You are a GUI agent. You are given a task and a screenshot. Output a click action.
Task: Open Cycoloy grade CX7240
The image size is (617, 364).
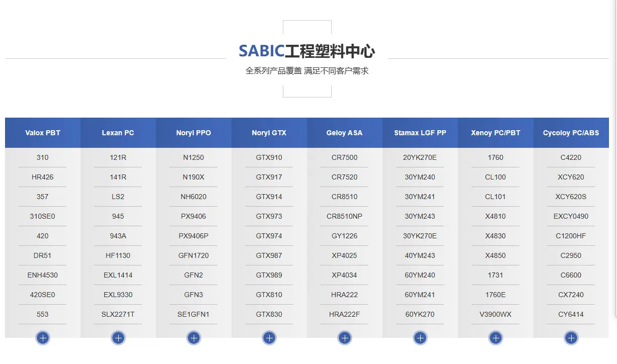tap(571, 295)
